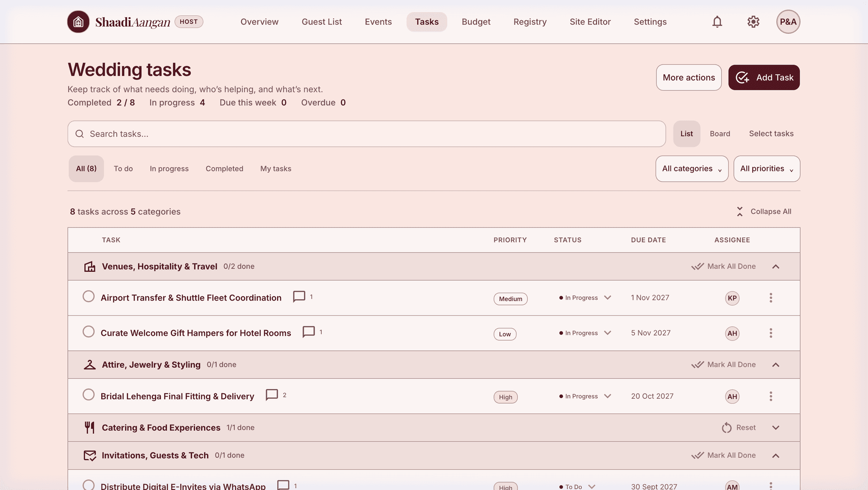This screenshot has height=490, width=868.
Task: Expand the Catering & Food Experiences section
Action: point(776,428)
